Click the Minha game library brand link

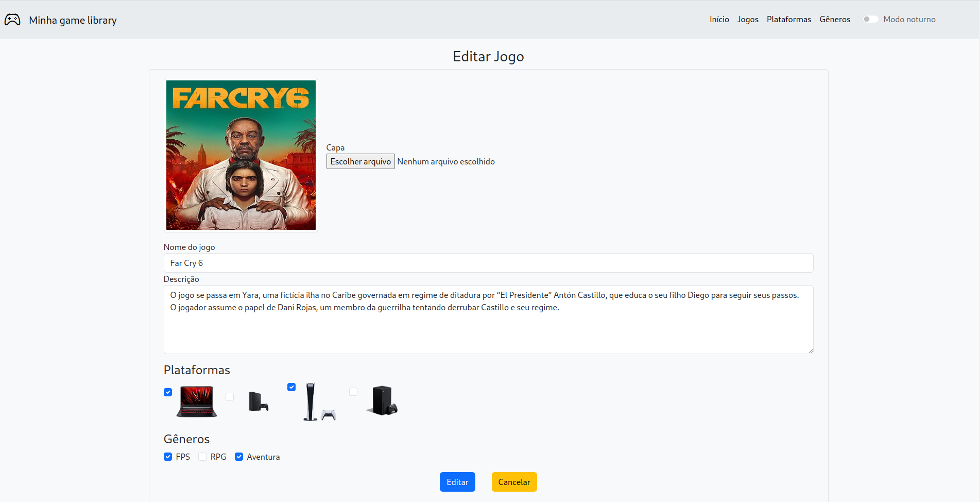point(73,20)
